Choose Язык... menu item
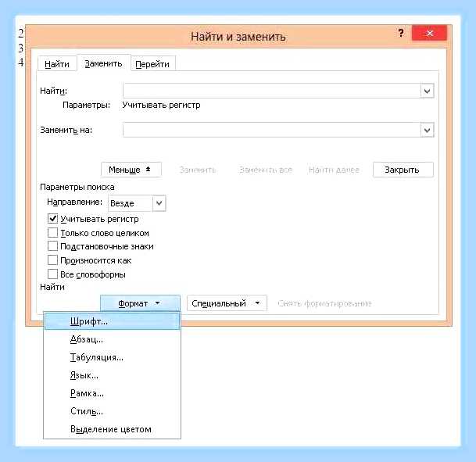 click(113, 375)
